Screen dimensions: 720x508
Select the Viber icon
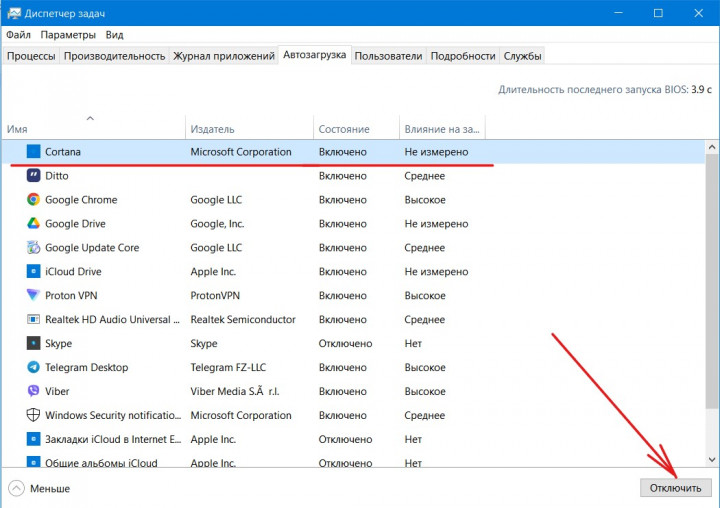33,392
